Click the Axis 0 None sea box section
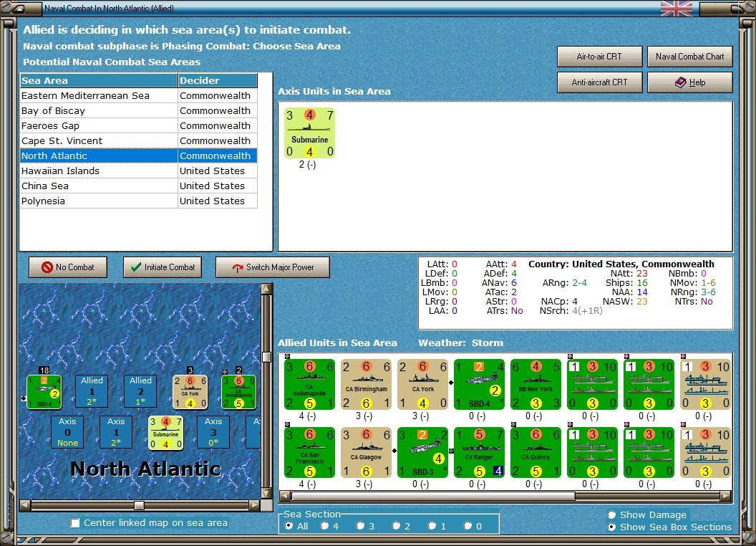Screen dimensions: 756x546 click(x=67, y=432)
